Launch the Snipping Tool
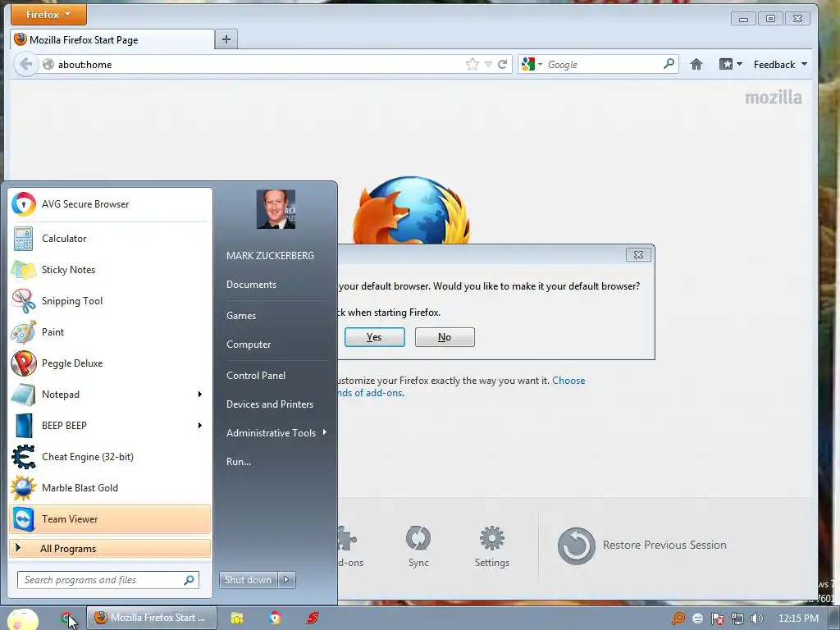The width and height of the screenshot is (840, 630). (x=110, y=300)
